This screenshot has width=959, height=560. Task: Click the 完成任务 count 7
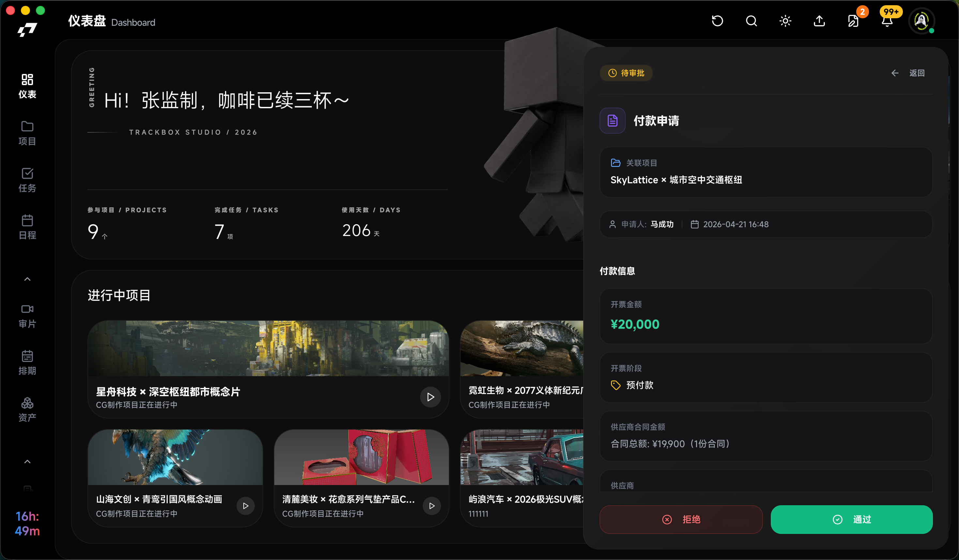(x=219, y=231)
